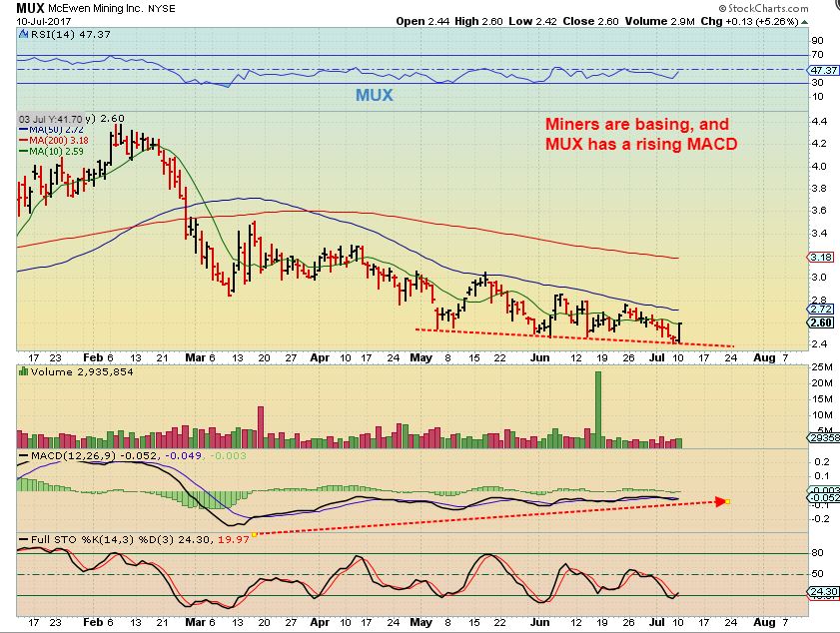The height and width of the screenshot is (633, 840).
Task: Click the yellow handle at the MACD arrow start
Action: (x=254, y=534)
